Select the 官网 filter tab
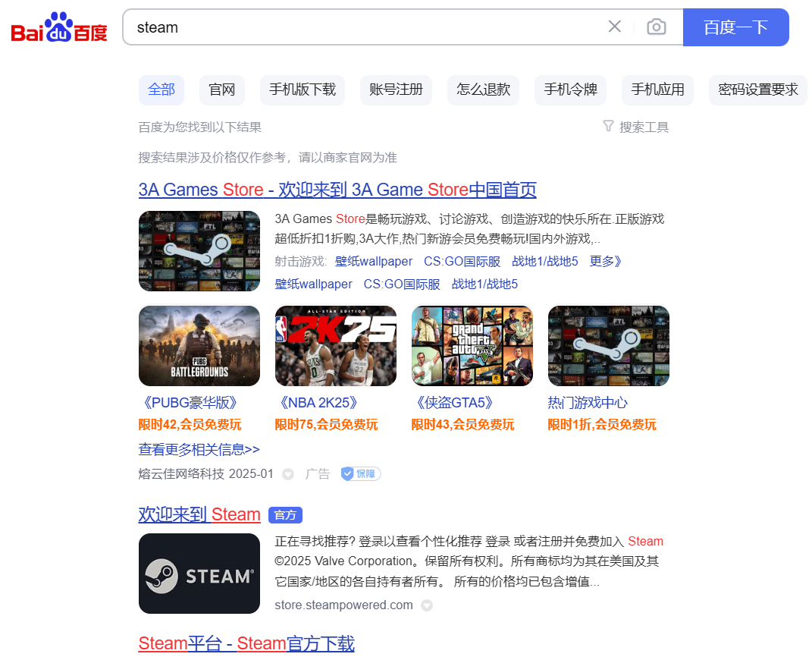Viewport: 812px width, 657px height. 222,90
